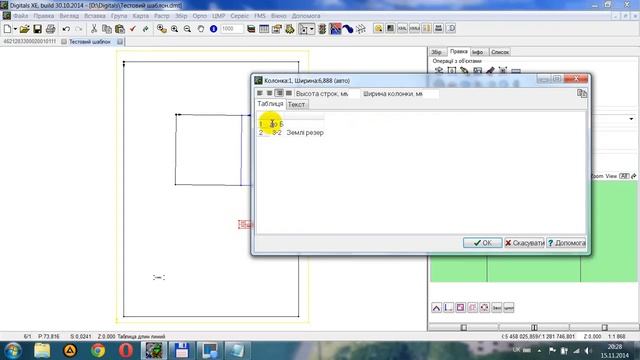Open the Растр menu
640x360 pixels.
click(x=162, y=16)
